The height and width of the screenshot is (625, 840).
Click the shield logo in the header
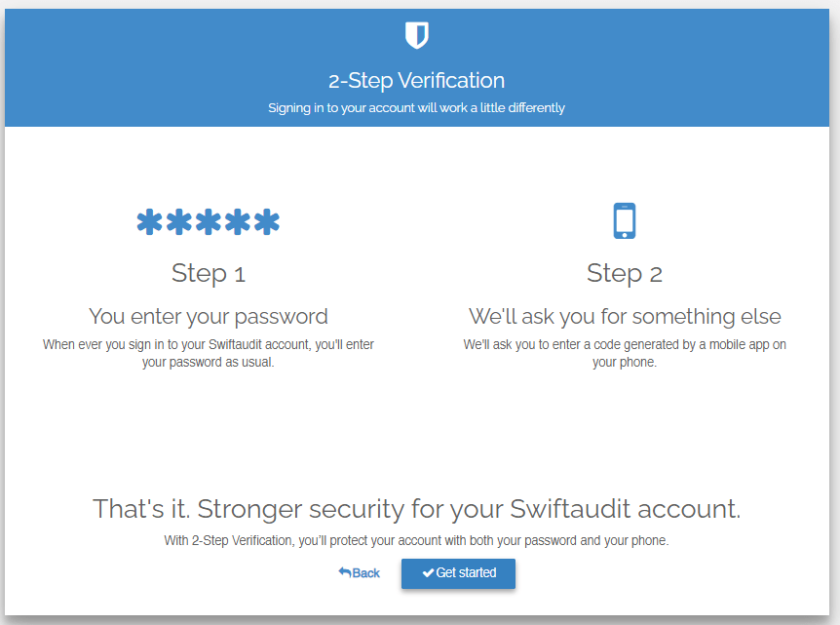click(x=416, y=36)
